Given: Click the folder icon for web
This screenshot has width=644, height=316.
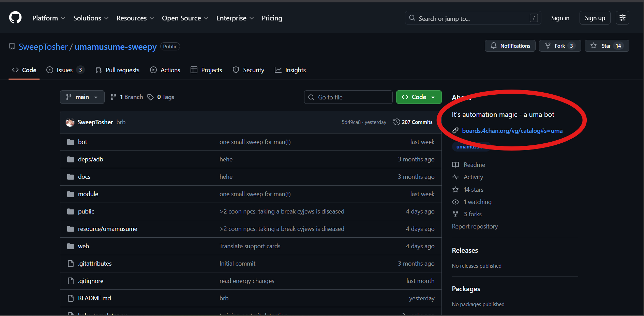Looking at the screenshot, I should [x=71, y=246].
